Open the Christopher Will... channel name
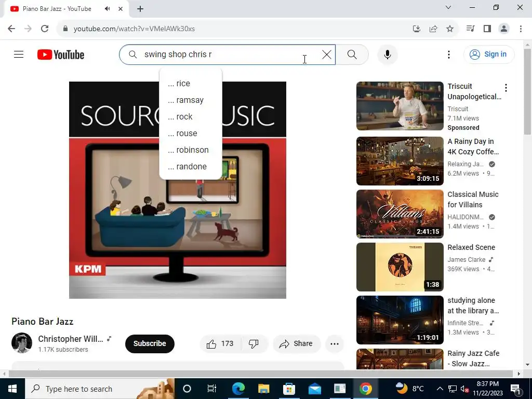This screenshot has height=399, width=532. (71, 339)
